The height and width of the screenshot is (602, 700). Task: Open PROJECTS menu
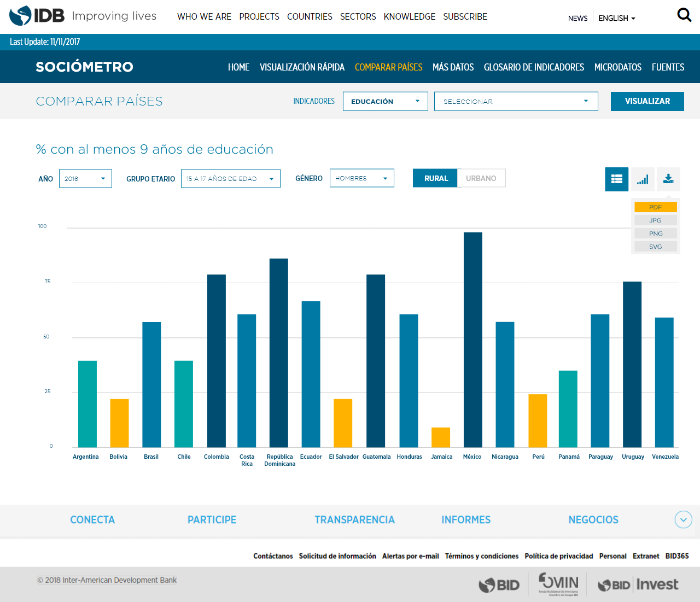[259, 17]
